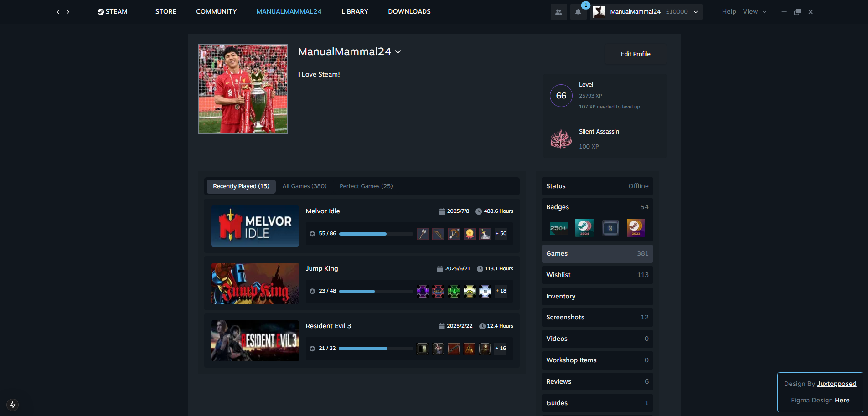868x416 pixels.
Task: Open the Games 381 sidebar row
Action: click(x=597, y=254)
